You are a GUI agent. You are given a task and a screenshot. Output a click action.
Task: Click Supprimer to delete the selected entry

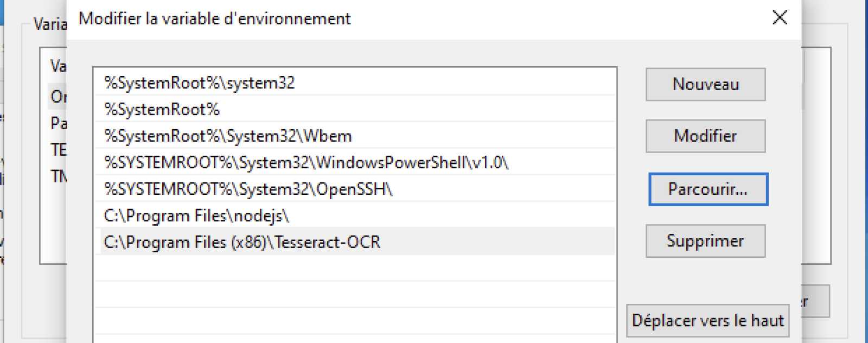[x=705, y=241]
